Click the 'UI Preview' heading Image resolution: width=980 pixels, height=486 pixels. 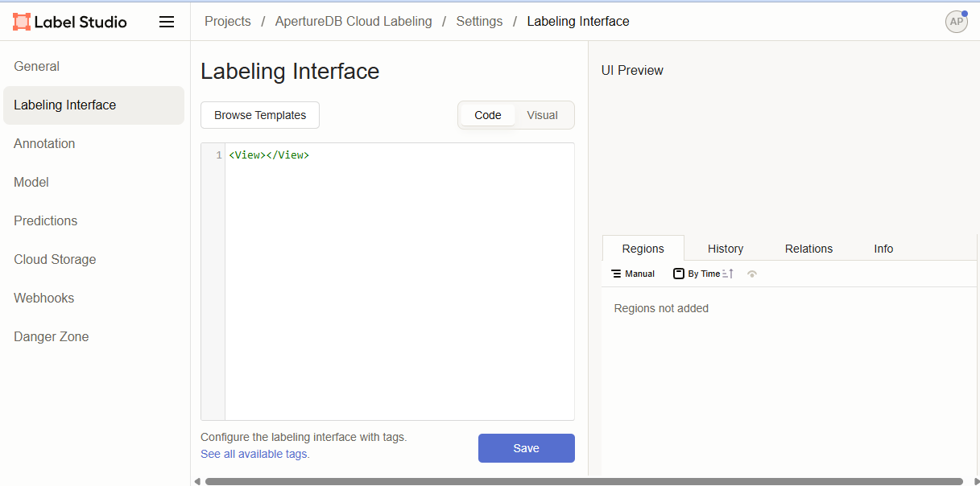[x=632, y=71]
